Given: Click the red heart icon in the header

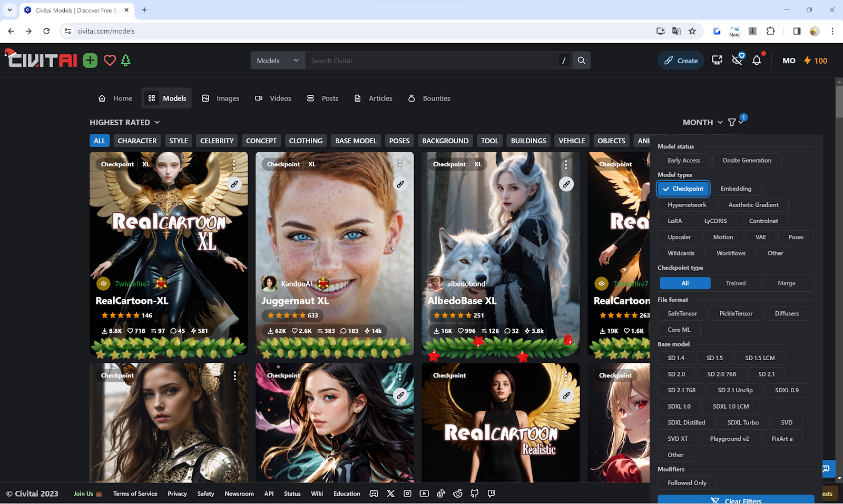Looking at the screenshot, I should point(110,61).
